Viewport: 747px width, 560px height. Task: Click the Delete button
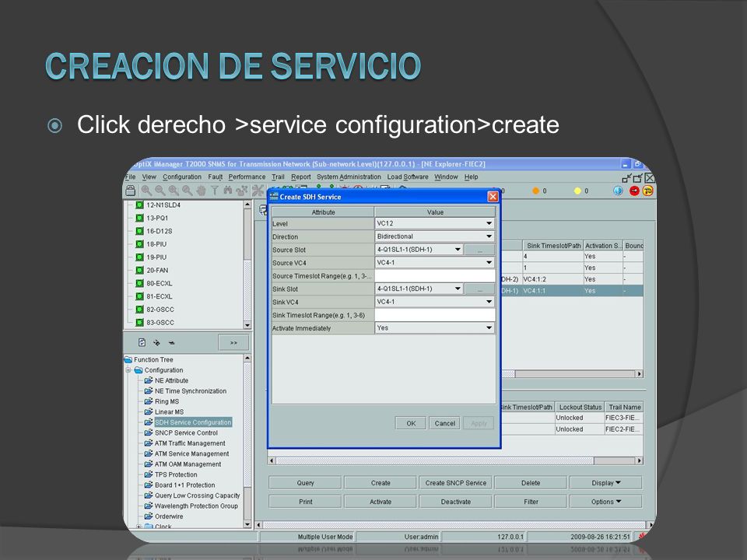pos(531,483)
